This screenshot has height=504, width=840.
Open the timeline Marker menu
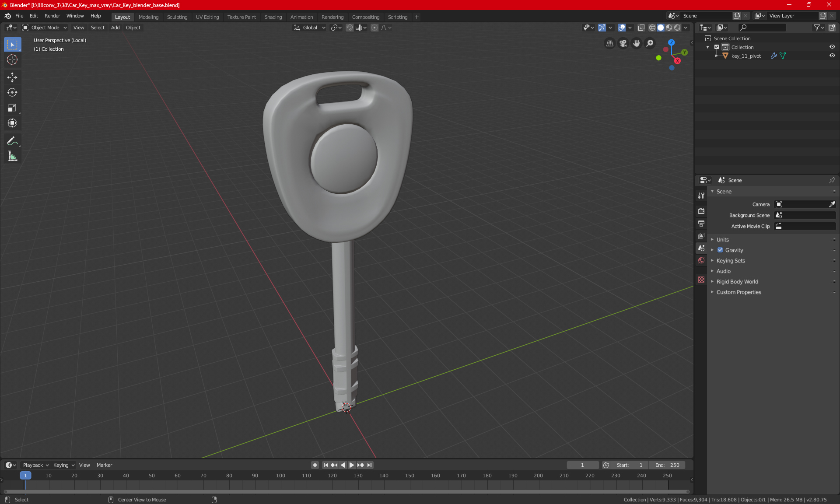pos(104,465)
